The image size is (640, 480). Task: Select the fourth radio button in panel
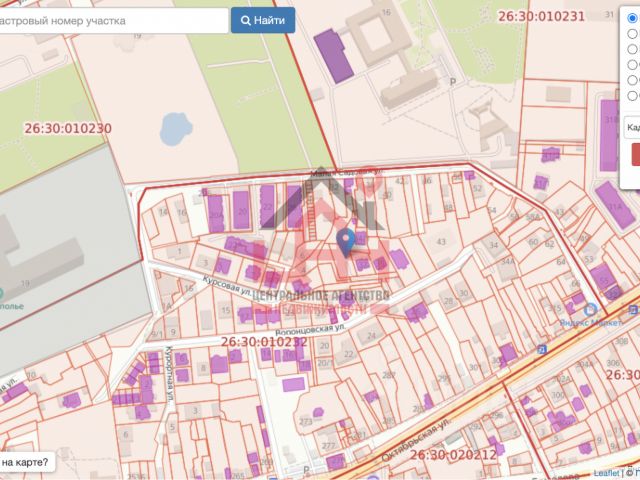point(633,64)
